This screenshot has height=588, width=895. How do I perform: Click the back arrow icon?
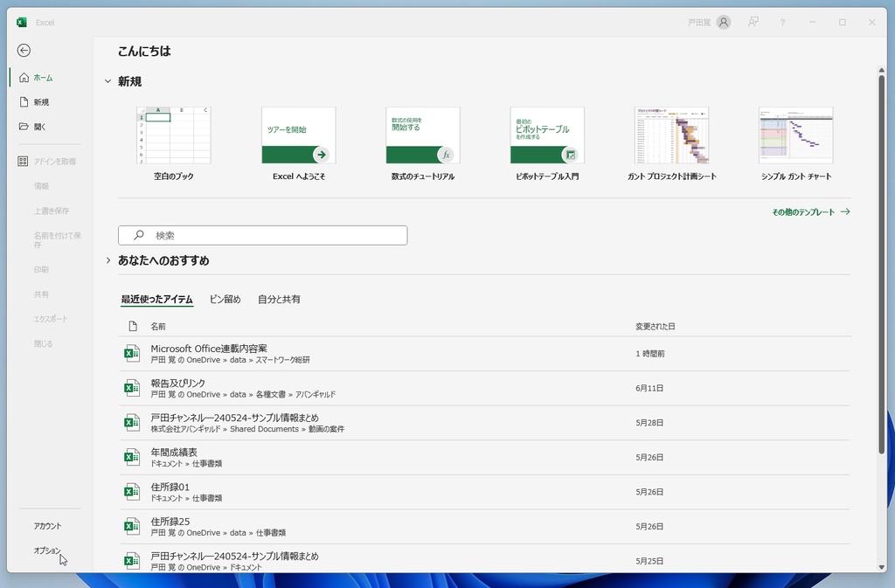[24, 51]
